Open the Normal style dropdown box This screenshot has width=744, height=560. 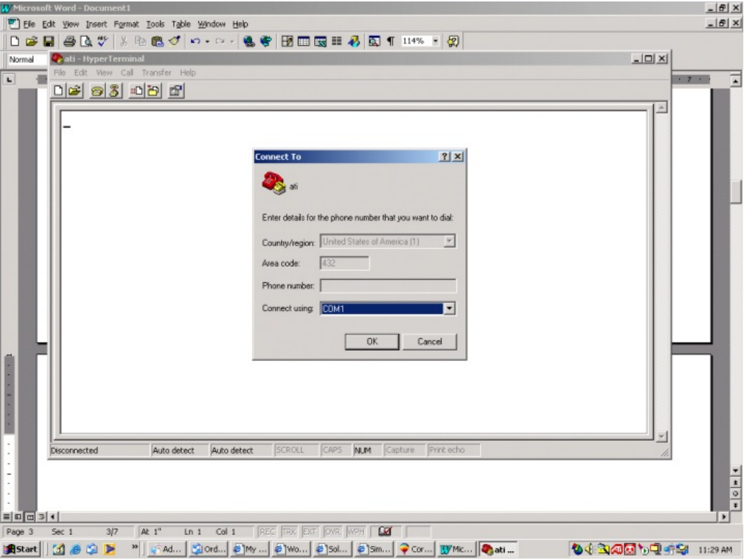[x=27, y=59]
